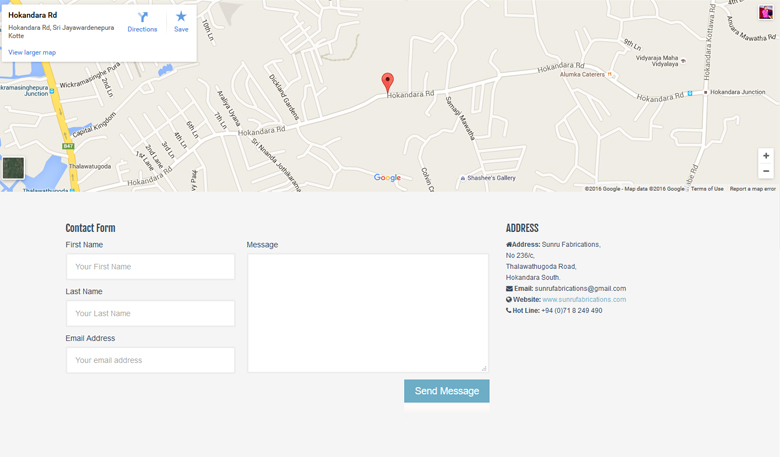Focus the First Name input field
This screenshot has width=780, height=457.
pyautogui.click(x=150, y=267)
